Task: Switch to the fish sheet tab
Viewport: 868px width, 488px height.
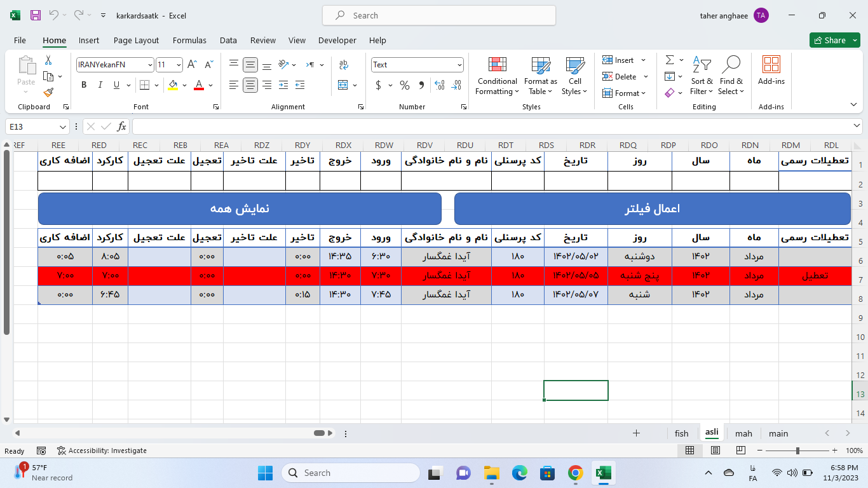Action: click(x=681, y=433)
